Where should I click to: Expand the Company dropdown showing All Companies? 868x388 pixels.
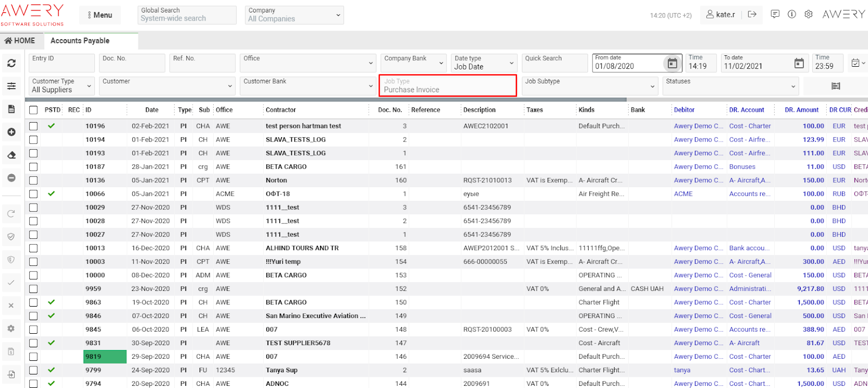[294, 15]
